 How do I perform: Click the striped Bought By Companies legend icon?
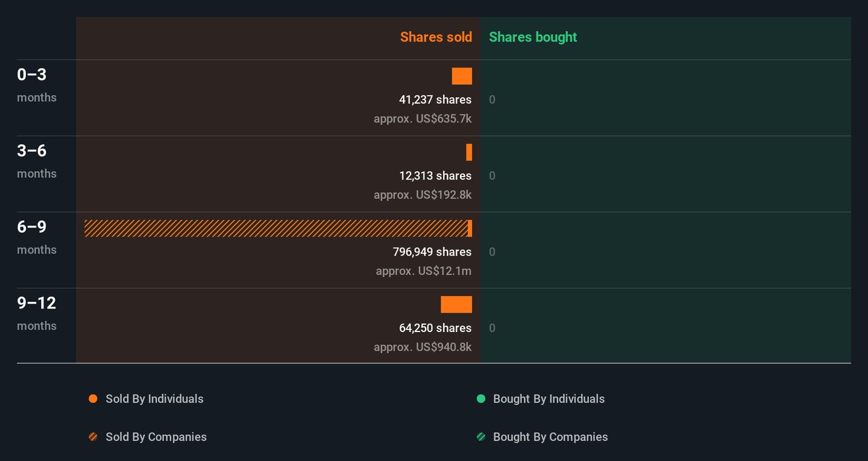click(481, 437)
